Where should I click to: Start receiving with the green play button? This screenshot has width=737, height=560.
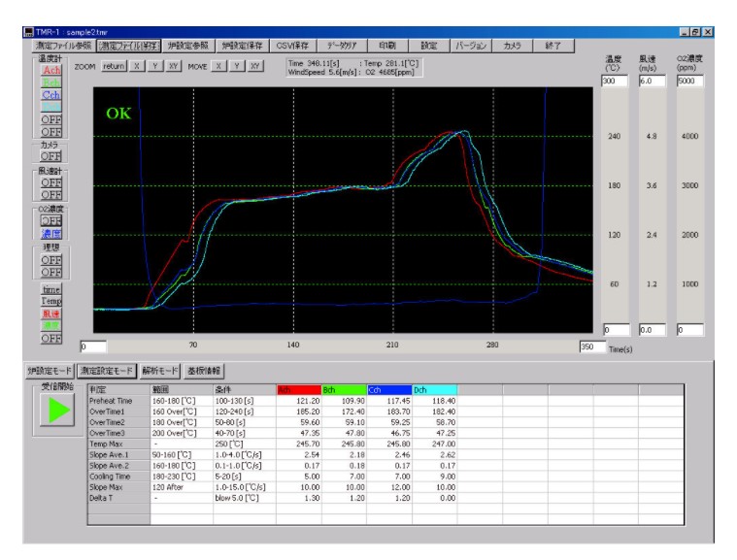(57, 411)
